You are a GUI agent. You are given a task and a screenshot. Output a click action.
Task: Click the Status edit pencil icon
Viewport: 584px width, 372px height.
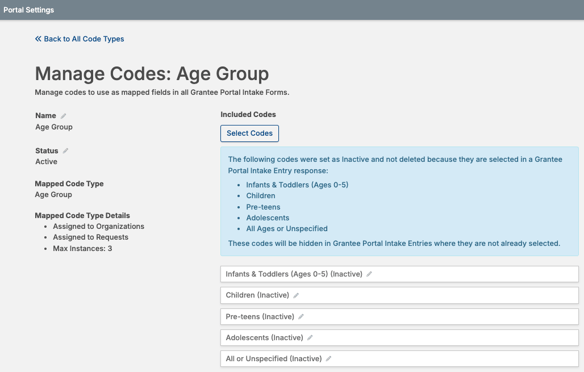click(x=66, y=151)
